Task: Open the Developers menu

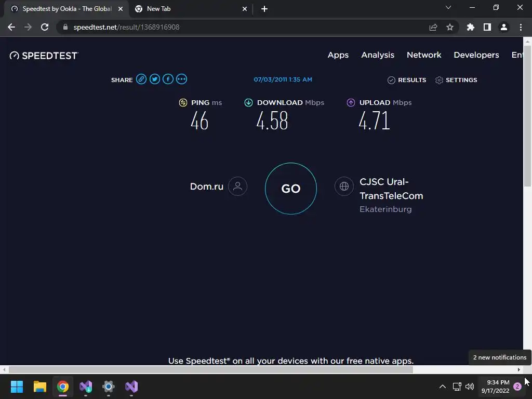Action: [476, 55]
